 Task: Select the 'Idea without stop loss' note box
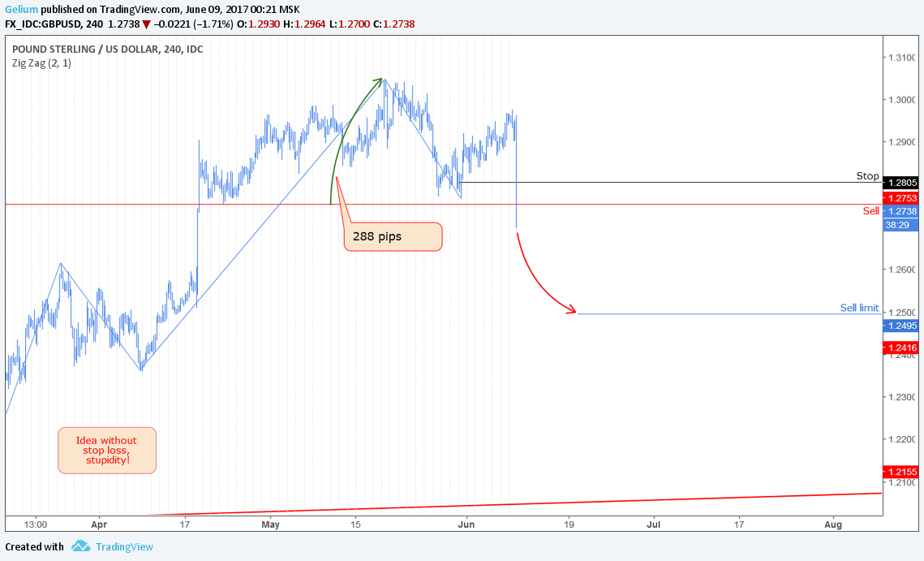pyautogui.click(x=106, y=450)
